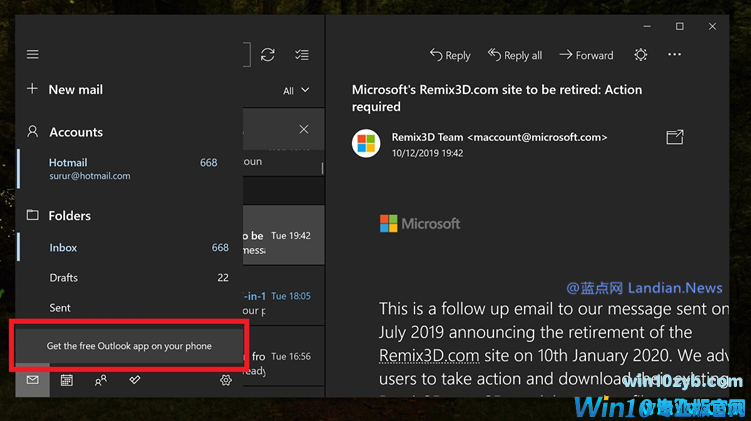Viewport: 751px width, 421px height.
Task: Open the To Do checkmark icon
Action: pyautogui.click(x=135, y=380)
